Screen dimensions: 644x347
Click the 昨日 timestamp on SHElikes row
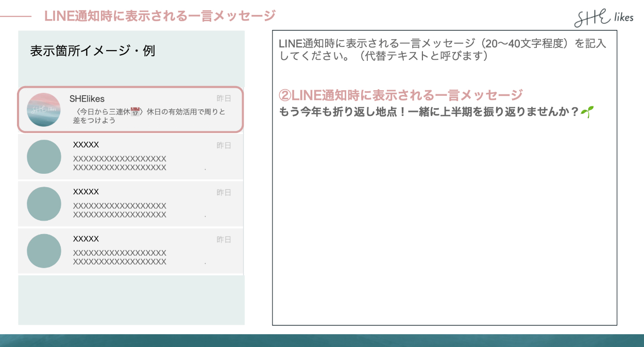pyautogui.click(x=224, y=98)
